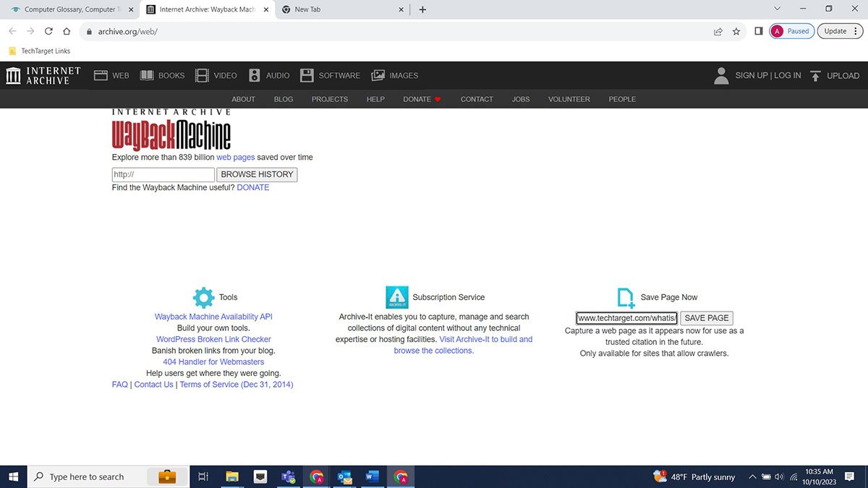Reload the page in Chrome
Image resolution: width=868 pixels, height=488 pixels.
point(48,31)
